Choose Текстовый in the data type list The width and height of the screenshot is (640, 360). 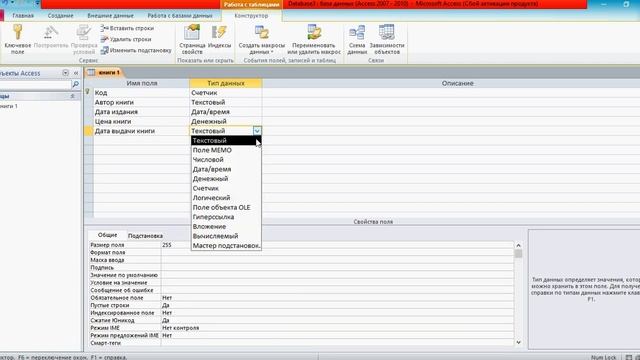(226, 140)
